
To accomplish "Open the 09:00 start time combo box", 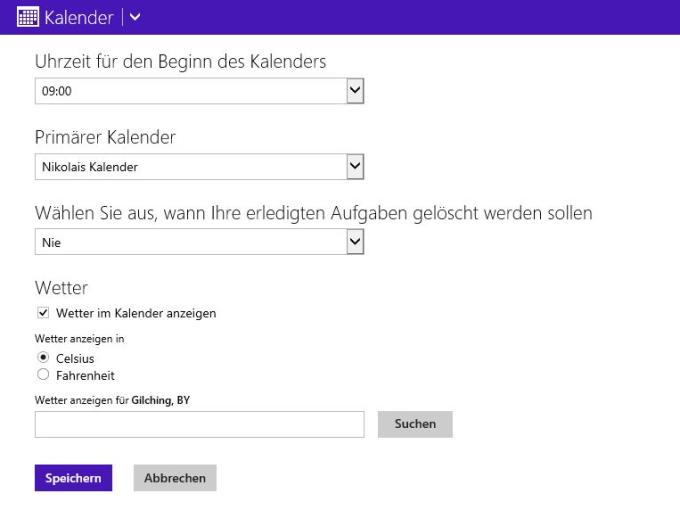I will point(199,91).
